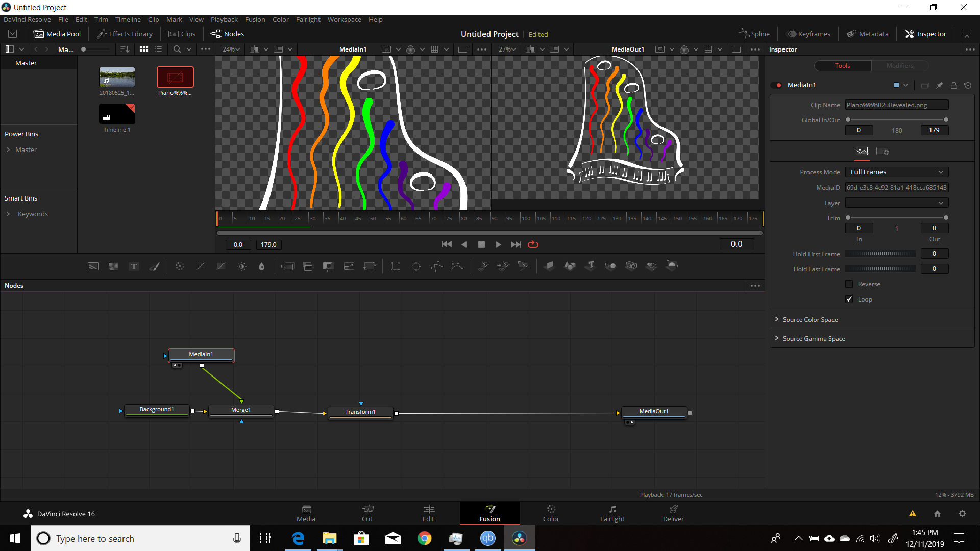Adjust Hold First Frame slider

[x=880, y=254]
